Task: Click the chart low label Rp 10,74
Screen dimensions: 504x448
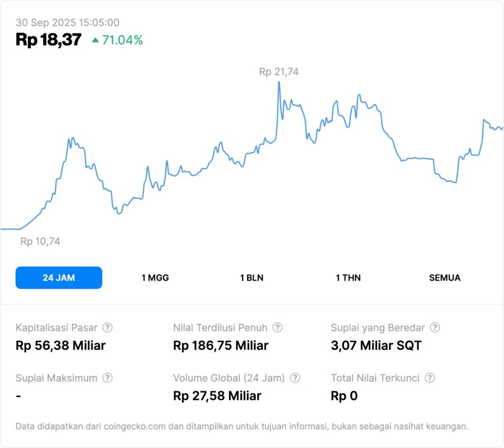Action: pos(40,242)
